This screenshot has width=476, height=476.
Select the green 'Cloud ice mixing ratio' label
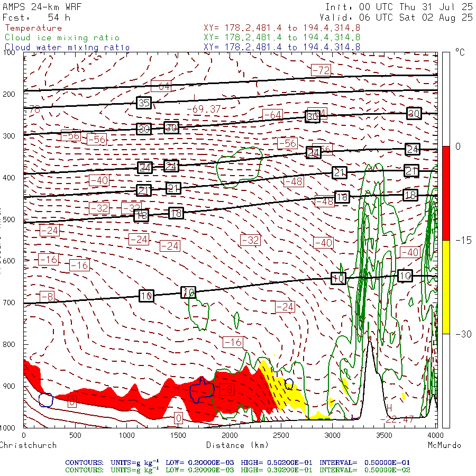[x=62, y=38]
